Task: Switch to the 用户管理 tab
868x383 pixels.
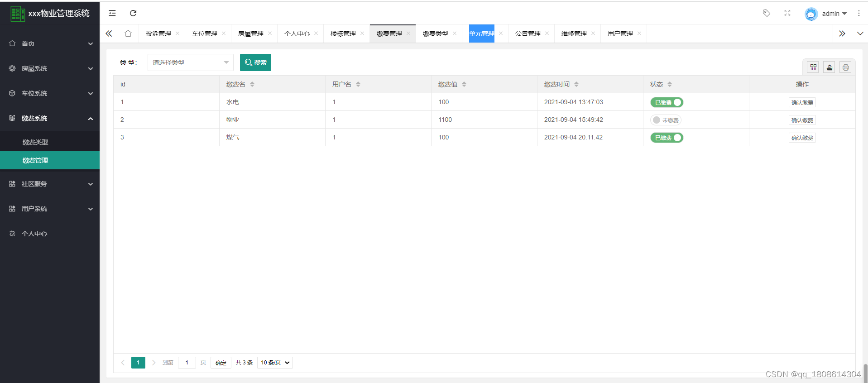Action: [x=620, y=34]
